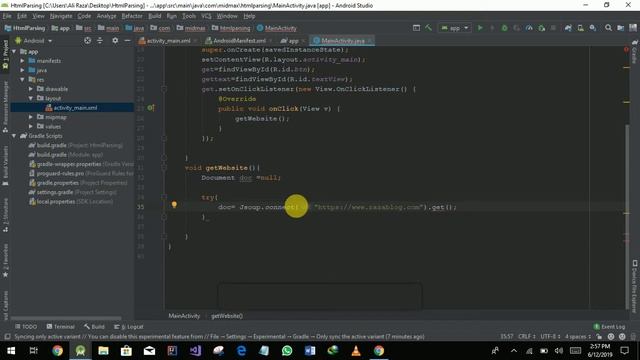
Task: Open the Navigate menu
Action: 61,16
